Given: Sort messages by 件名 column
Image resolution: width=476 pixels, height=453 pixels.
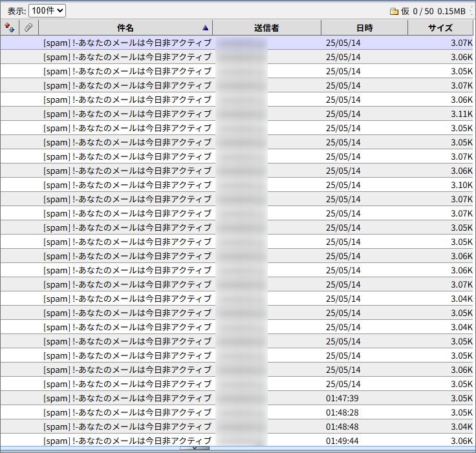Looking at the screenshot, I should coord(125,28).
